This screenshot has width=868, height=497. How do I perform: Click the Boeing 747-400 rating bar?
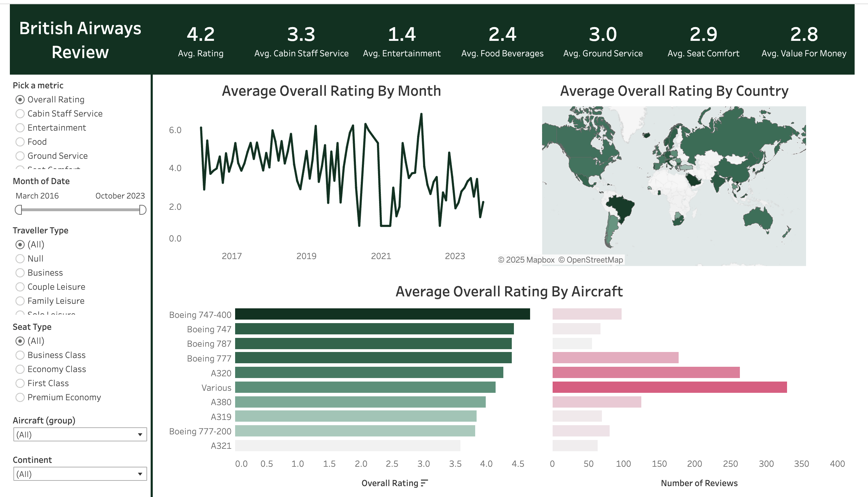[383, 314]
